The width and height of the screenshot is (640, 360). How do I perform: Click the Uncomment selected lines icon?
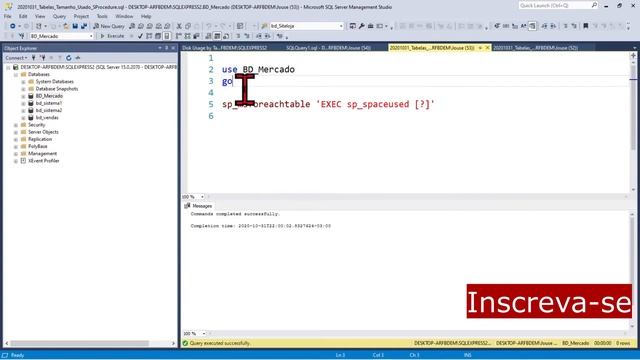[247, 36]
